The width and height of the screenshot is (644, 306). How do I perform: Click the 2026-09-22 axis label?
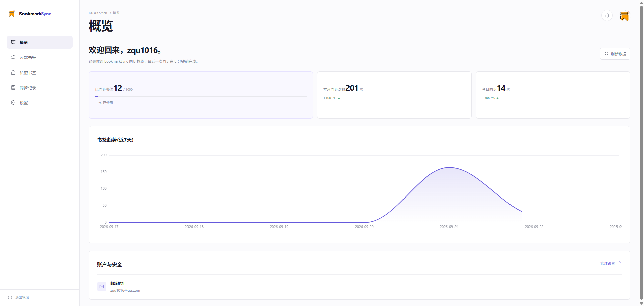pos(534,227)
